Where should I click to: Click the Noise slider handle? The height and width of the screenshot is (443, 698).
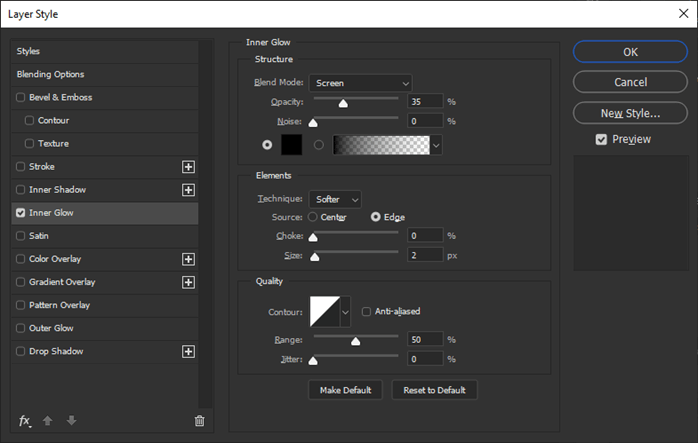point(313,123)
